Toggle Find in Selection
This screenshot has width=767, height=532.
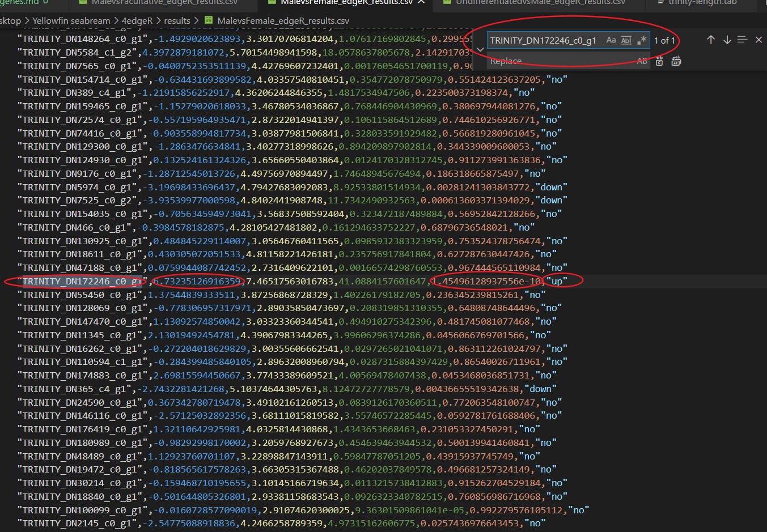(742, 40)
